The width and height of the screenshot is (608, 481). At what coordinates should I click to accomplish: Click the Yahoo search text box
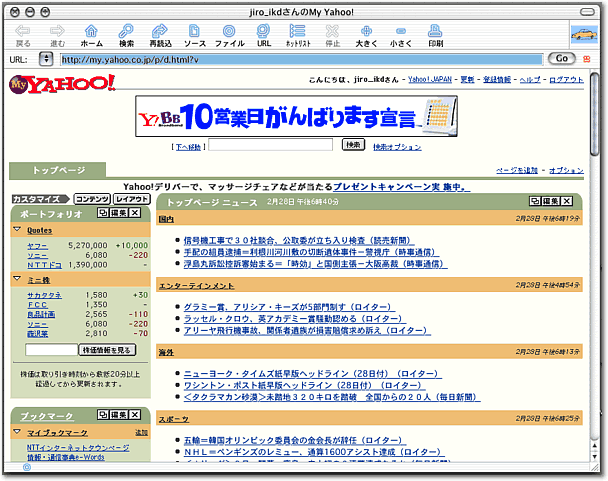click(x=271, y=145)
